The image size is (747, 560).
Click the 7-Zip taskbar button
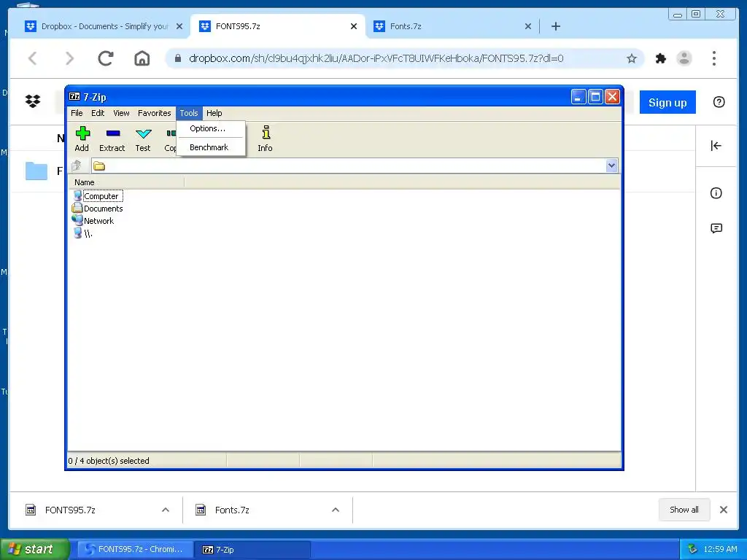(252, 549)
